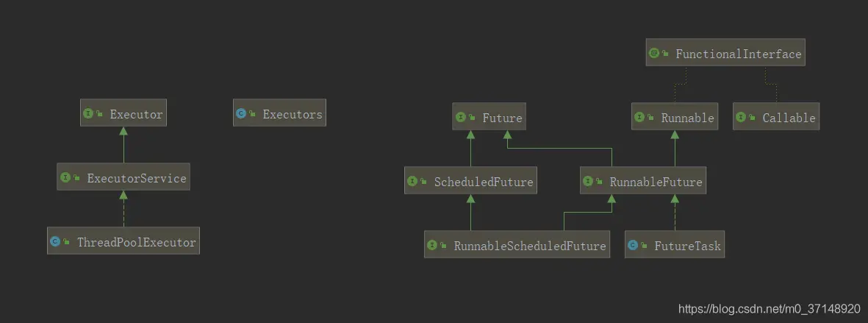Select the Executors class label
Viewport: 868px width, 323px height.
pos(293,114)
